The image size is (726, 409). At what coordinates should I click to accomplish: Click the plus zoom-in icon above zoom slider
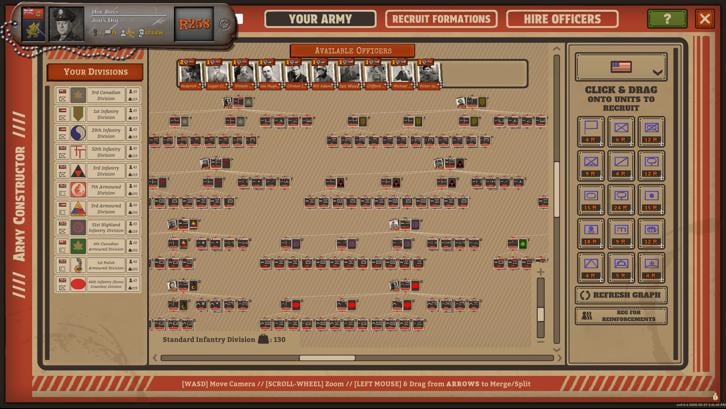540,272
